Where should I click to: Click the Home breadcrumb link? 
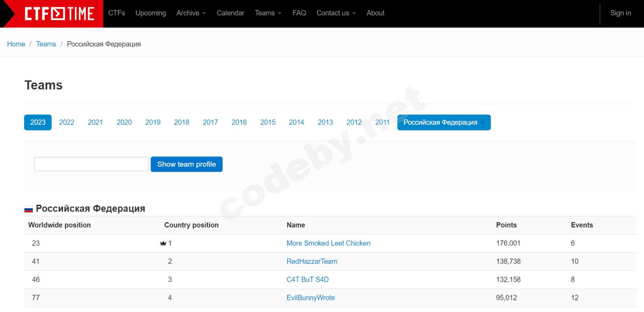tap(16, 44)
